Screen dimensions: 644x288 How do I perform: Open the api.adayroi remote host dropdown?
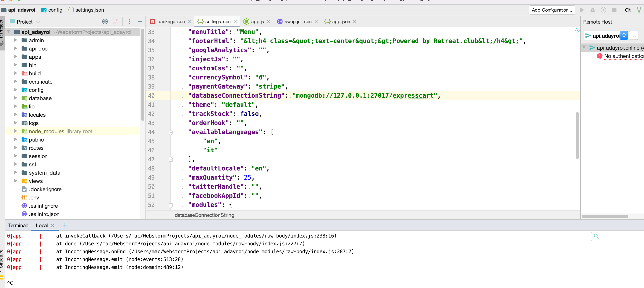coord(624,36)
